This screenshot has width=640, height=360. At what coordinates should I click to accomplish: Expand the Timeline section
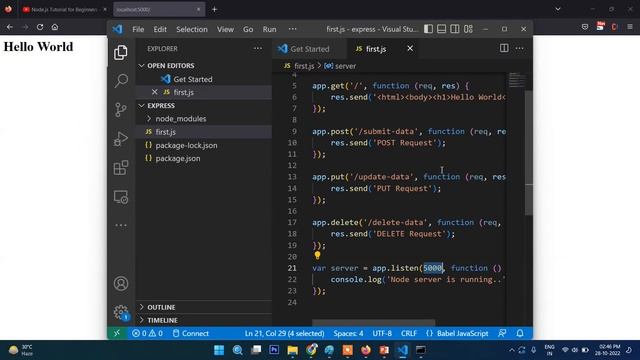(x=142, y=320)
